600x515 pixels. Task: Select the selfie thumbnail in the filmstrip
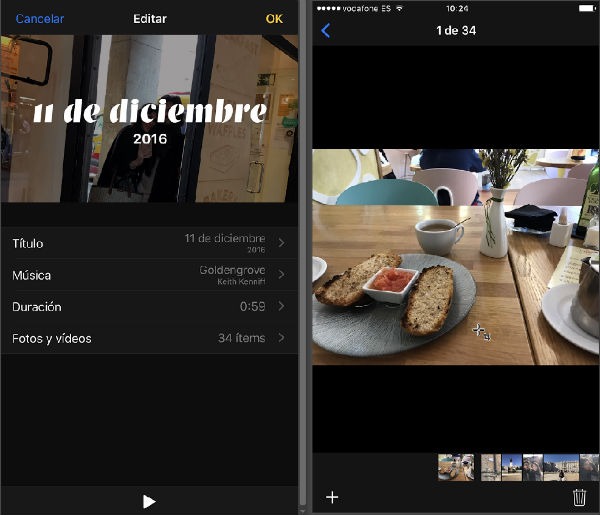click(533, 467)
